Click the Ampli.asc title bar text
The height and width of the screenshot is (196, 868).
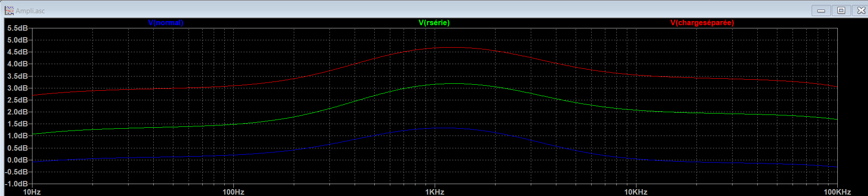click(30, 11)
